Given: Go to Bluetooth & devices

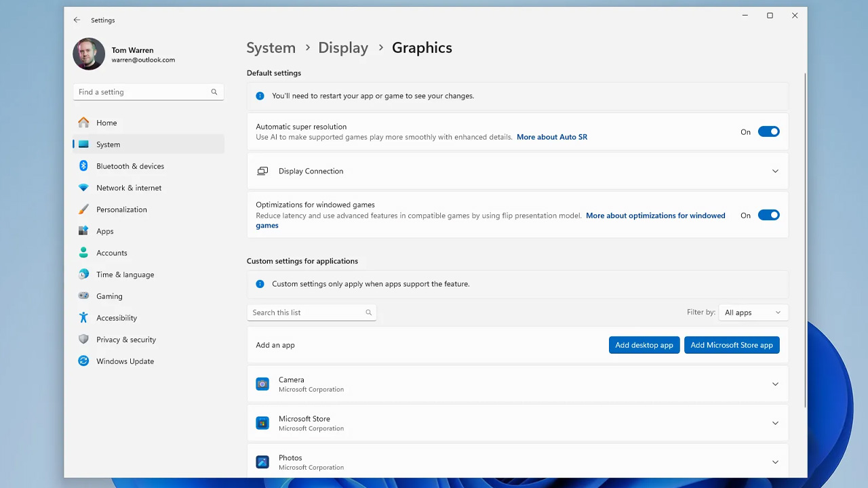Looking at the screenshot, I should pos(149,166).
